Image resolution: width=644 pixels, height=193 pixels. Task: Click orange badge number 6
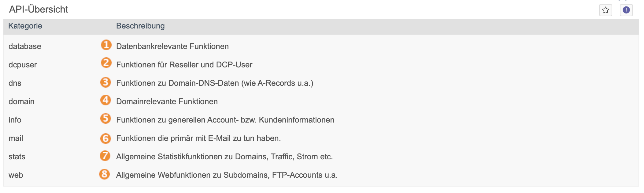click(x=106, y=138)
